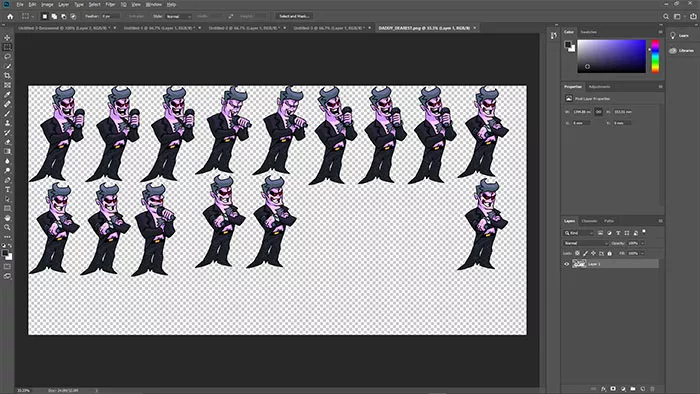Toggle lock position for the layer
Image resolution: width=700 pixels, height=394 pixels.
coord(593,253)
